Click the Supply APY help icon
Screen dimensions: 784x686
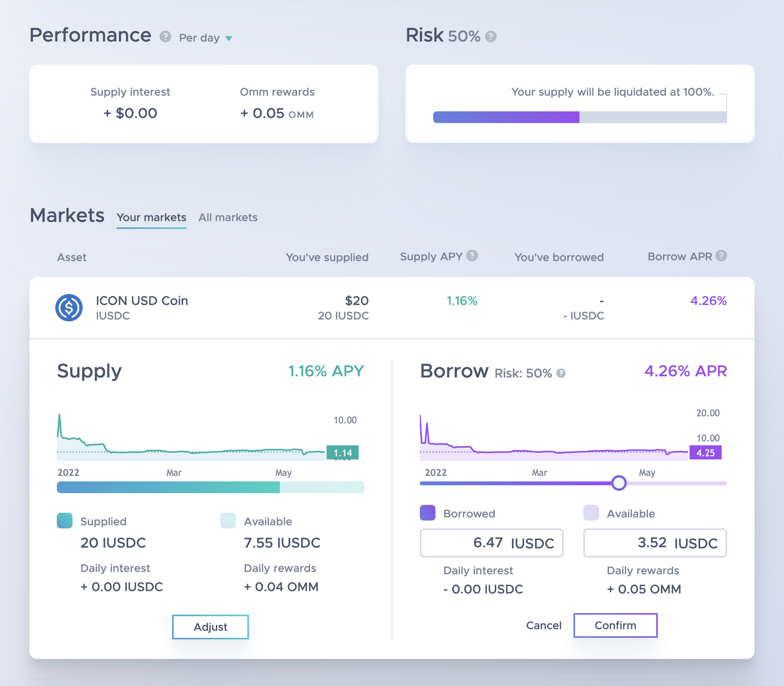(x=472, y=256)
